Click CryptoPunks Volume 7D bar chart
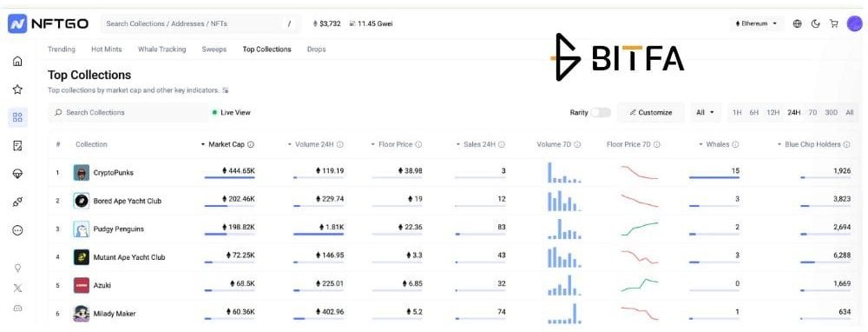868x332 pixels. click(565, 172)
